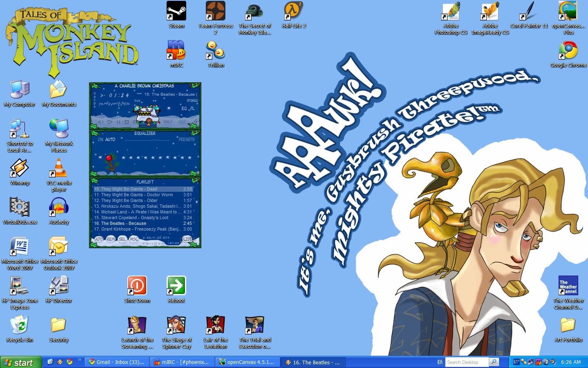Open the Security folder
This screenshot has width=588, height=368.
59,329
